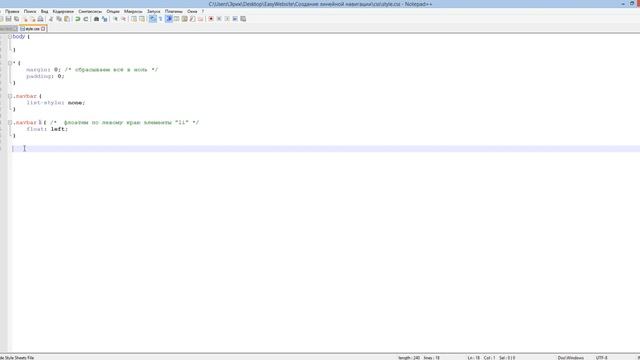Collapse the .navbar list-style fold marker
Viewport: 640px width, 360px height.
[10, 96]
